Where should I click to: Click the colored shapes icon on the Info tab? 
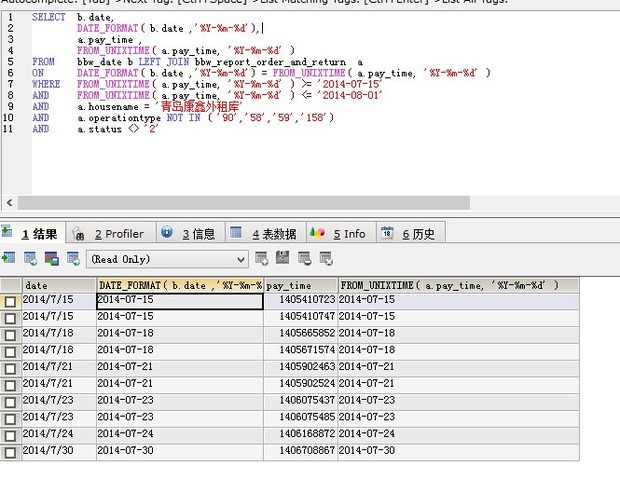(317, 232)
